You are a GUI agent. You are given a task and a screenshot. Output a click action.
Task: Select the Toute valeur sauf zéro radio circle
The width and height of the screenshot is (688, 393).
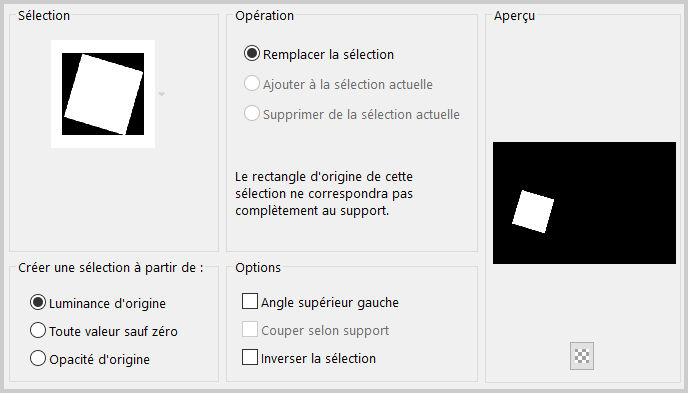coord(38,330)
